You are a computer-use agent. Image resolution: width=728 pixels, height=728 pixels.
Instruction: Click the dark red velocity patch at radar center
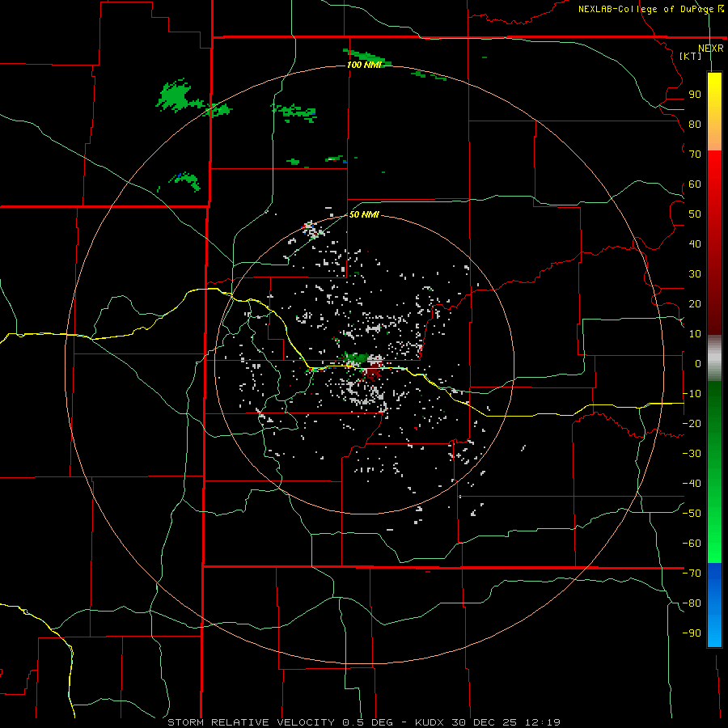coord(374,372)
